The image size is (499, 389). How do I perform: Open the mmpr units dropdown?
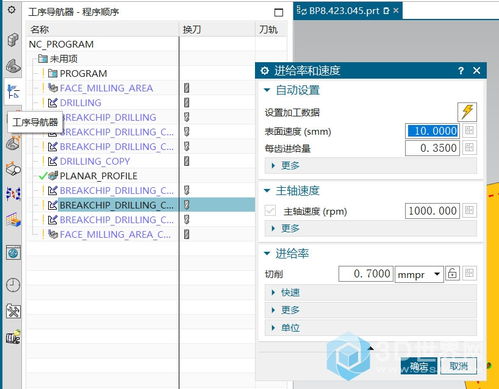(419, 274)
